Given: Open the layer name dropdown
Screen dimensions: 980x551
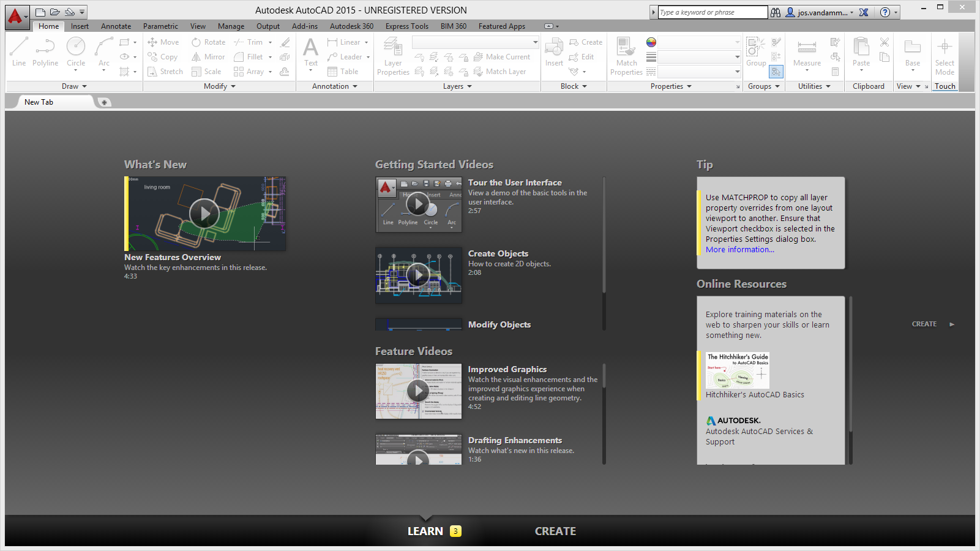Looking at the screenshot, I should pyautogui.click(x=476, y=42).
